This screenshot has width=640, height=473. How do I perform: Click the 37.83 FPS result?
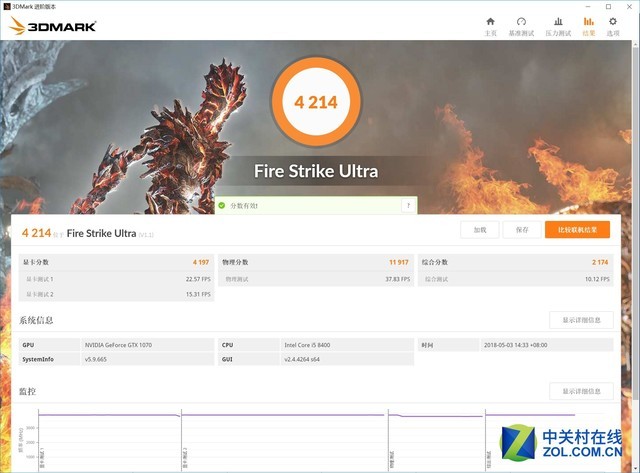398,279
